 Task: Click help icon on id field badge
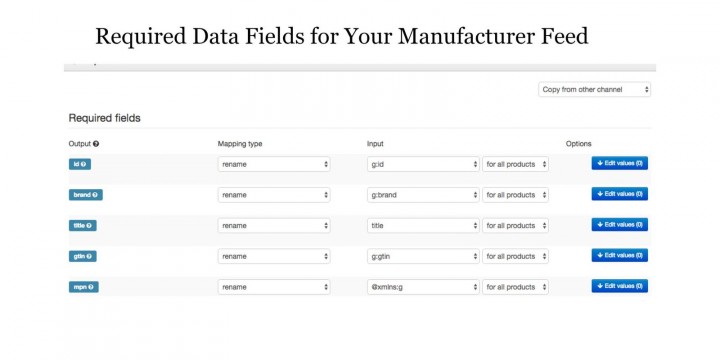click(84, 164)
